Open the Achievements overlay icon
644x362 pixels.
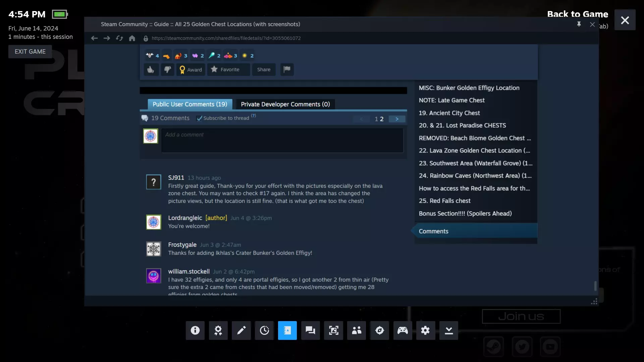tap(218, 330)
